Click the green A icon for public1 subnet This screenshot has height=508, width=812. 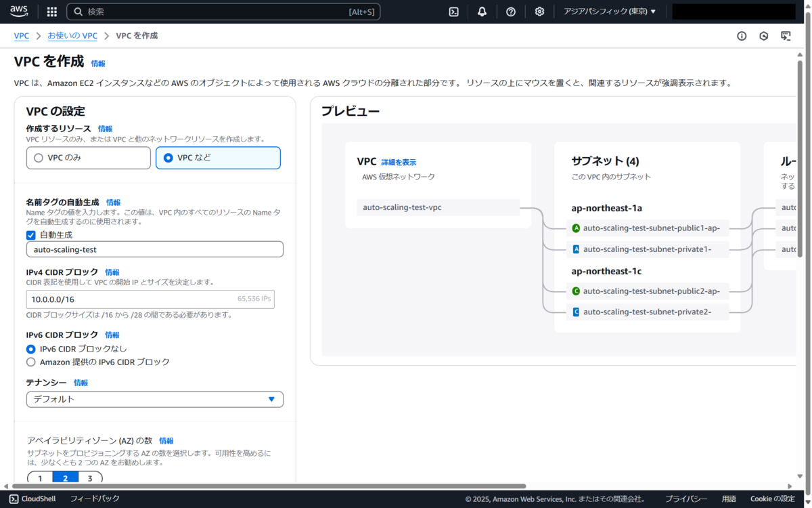click(576, 228)
